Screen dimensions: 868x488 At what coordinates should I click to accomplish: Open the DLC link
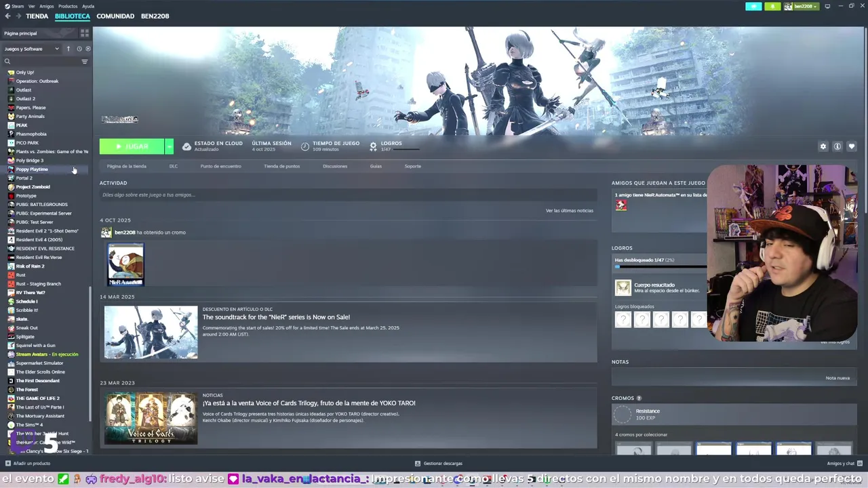[174, 166]
